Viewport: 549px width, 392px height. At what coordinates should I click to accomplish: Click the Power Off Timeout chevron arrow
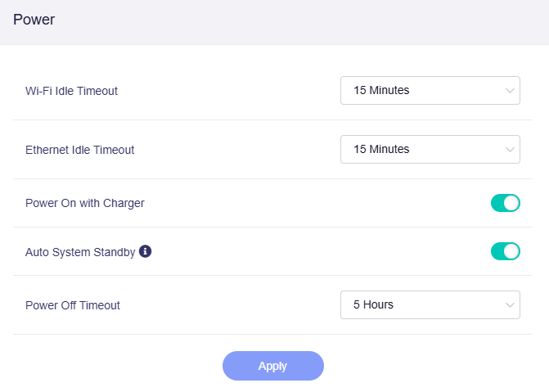point(510,305)
